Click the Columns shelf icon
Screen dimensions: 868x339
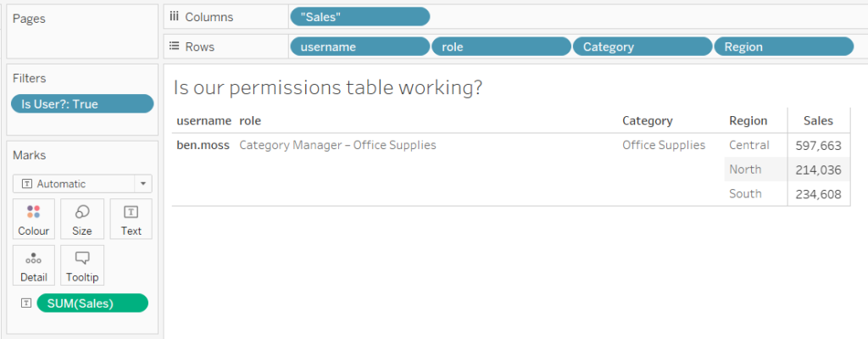coord(174,17)
